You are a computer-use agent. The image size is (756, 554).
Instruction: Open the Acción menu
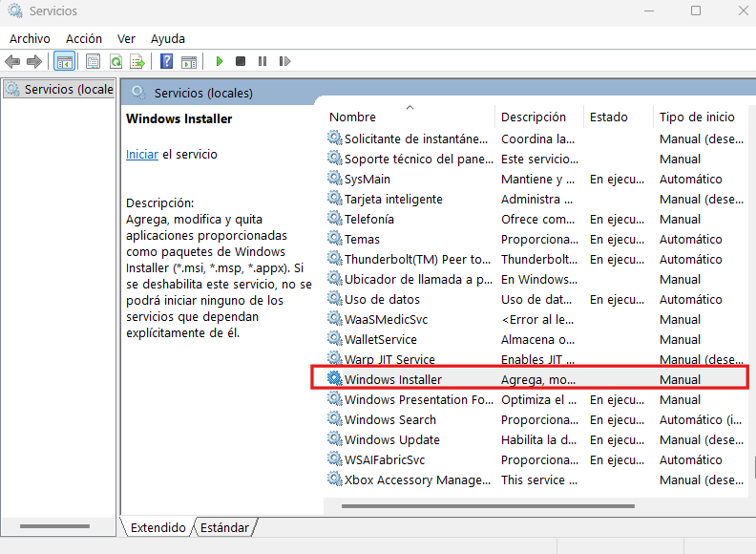[x=83, y=38]
